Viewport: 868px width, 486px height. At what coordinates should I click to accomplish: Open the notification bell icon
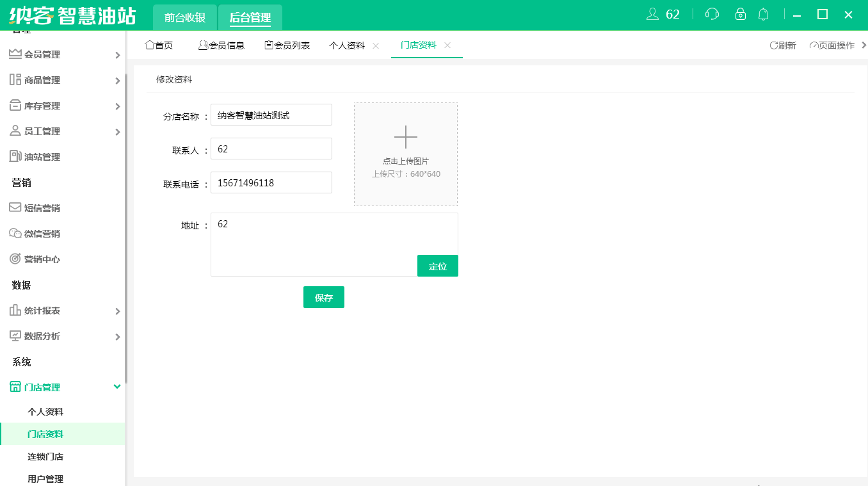(763, 13)
